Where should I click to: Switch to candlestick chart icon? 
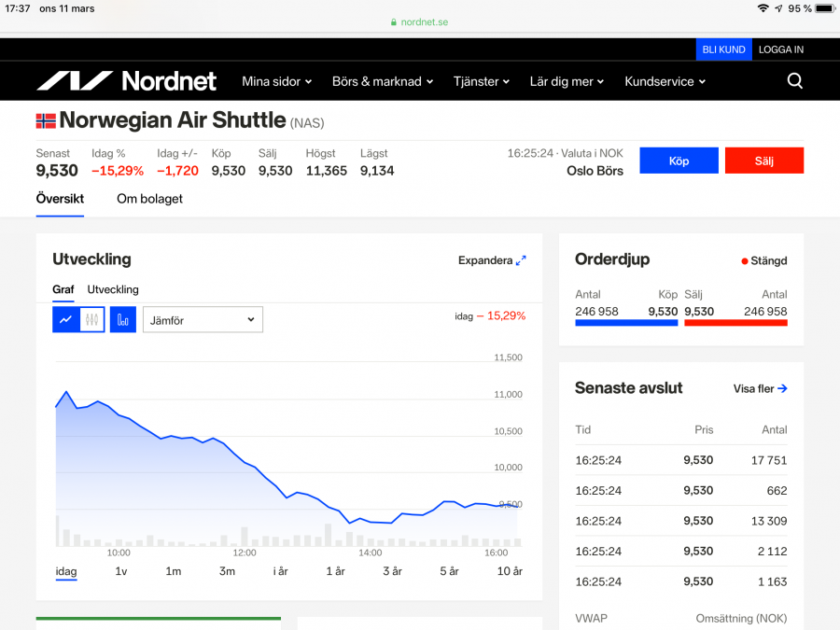point(91,319)
